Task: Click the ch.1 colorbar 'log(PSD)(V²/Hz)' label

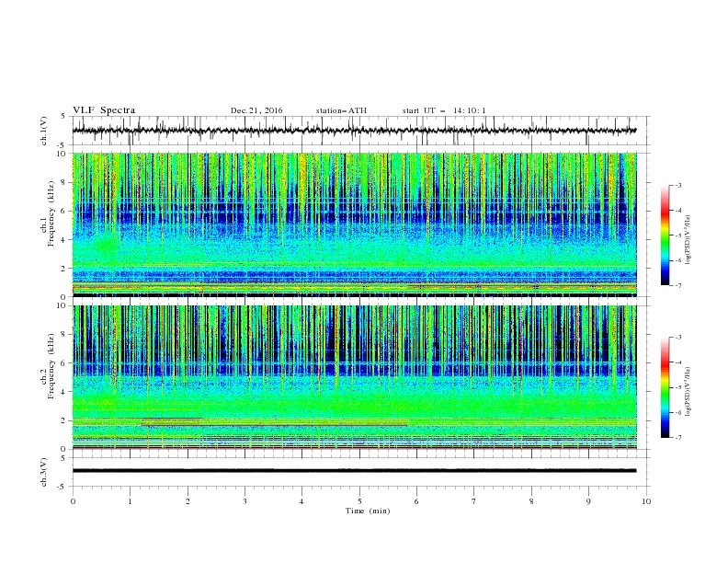Action: [688, 240]
